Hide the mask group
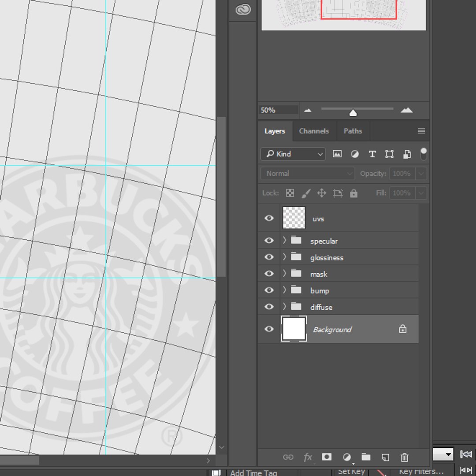Viewport: 476px width, 476px height. (269, 274)
